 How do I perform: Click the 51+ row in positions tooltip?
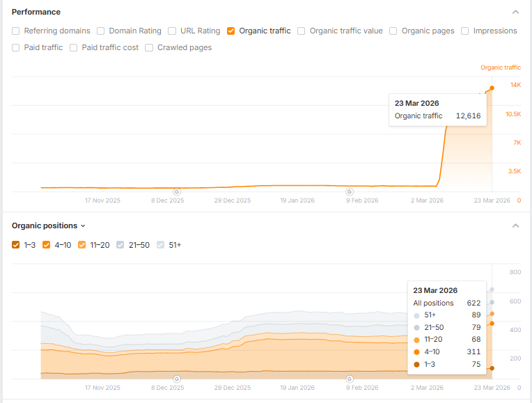(447, 315)
